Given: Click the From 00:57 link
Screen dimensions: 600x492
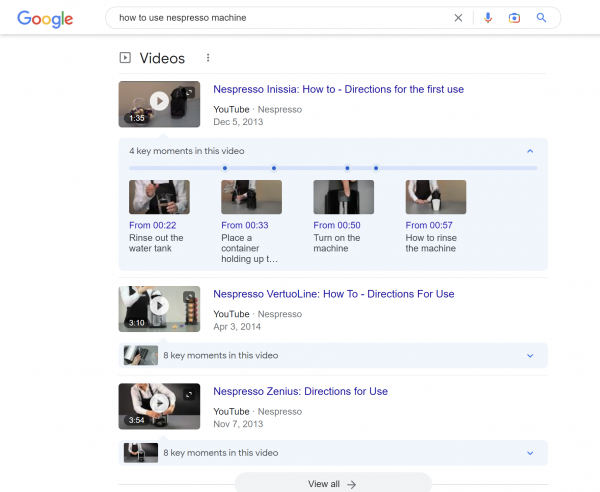Looking at the screenshot, I should coord(429,225).
